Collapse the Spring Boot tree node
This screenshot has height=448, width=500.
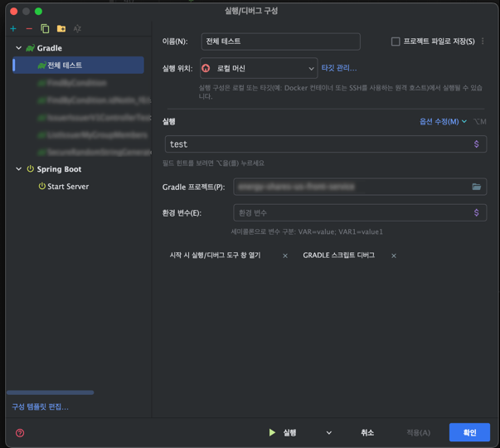19,168
